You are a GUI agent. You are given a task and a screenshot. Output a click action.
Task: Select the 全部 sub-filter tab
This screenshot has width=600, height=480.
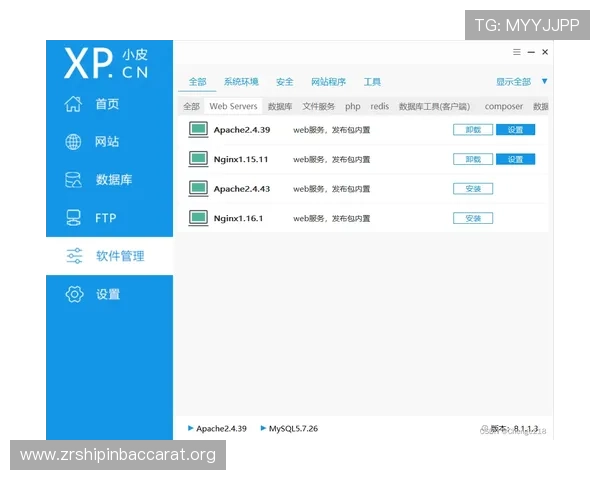tap(191, 106)
